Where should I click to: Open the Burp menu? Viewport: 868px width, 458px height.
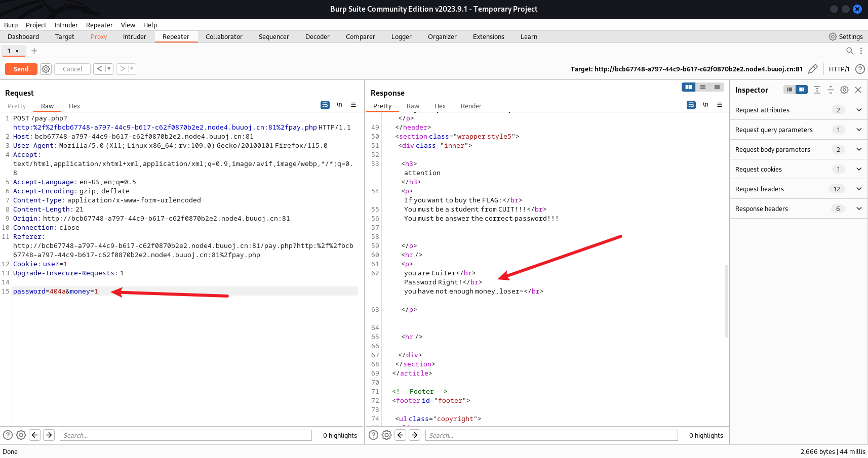(11, 25)
